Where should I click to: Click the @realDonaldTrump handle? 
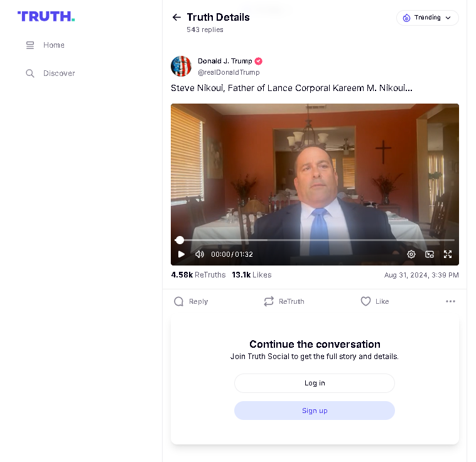[x=229, y=72]
